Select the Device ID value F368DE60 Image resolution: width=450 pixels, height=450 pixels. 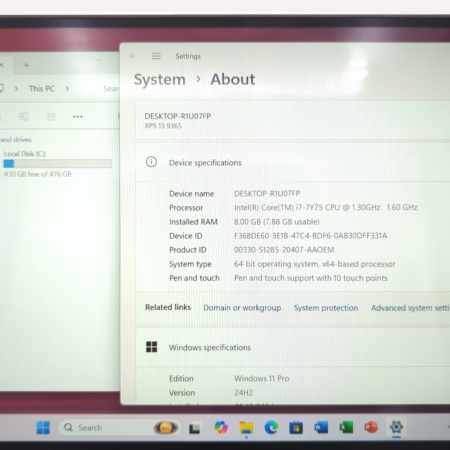[310, 236]
